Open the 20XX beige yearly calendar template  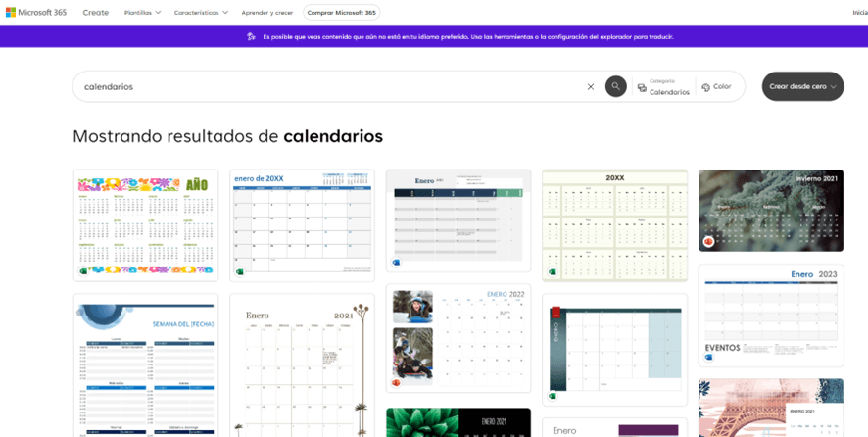[614, 225]
